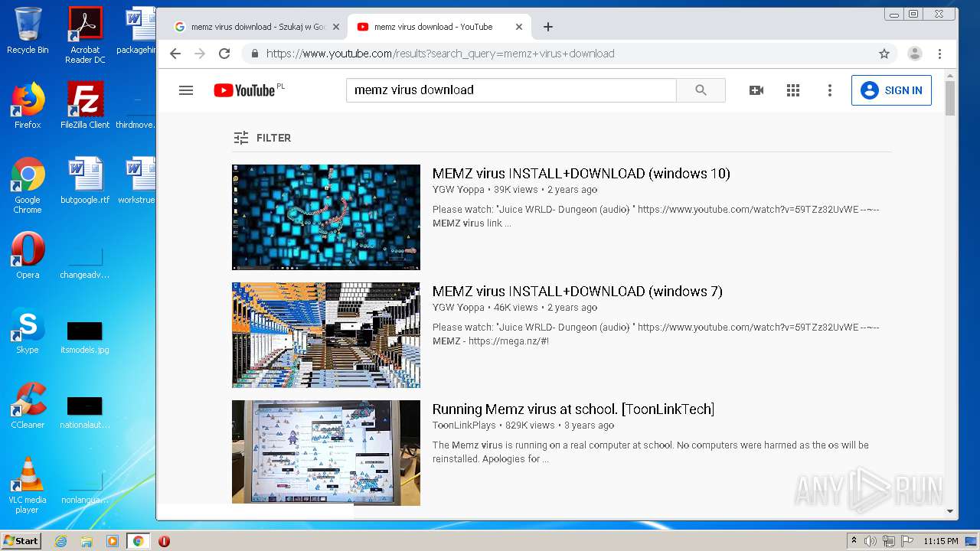
Task: Open a new Chrome tab
Action: [x=548, y=27]
